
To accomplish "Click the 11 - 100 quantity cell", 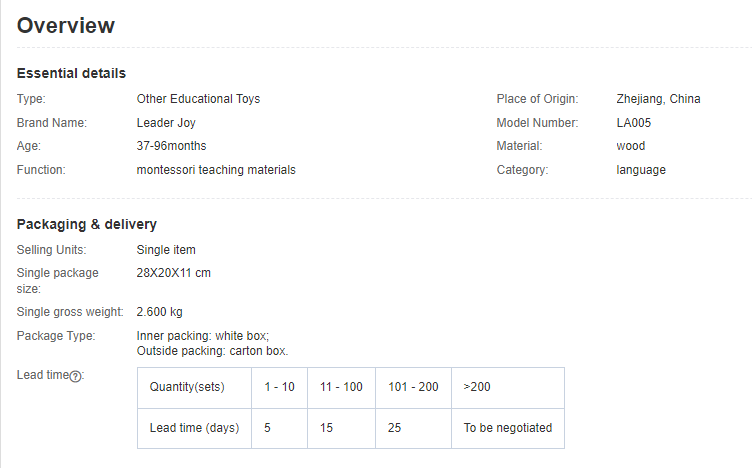I will 341,388.
